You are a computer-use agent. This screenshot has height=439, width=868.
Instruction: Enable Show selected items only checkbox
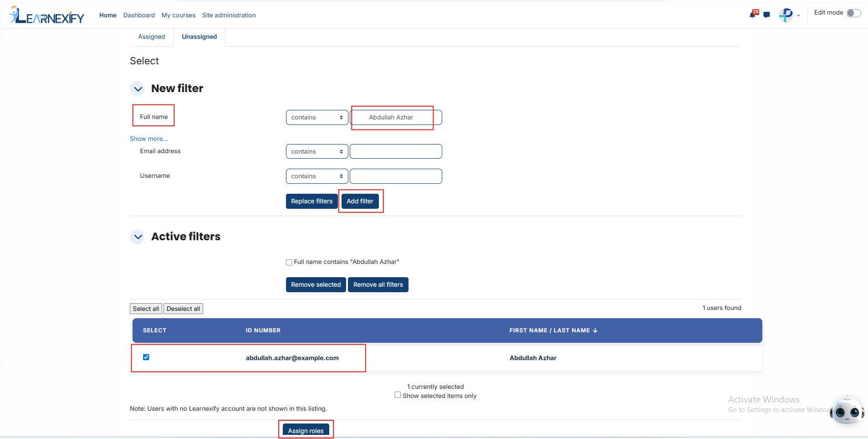[398, 395]
